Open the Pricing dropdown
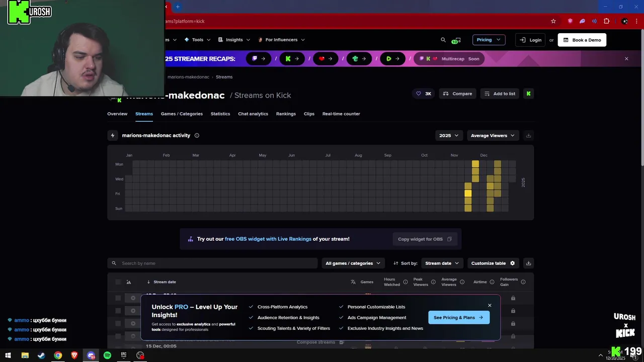 click(x=489, y=40)
